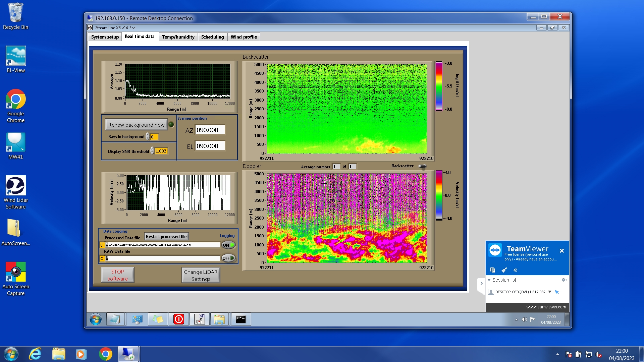Viewport: 644px width, 362px height.
Task: Click the Change LiDAR Settings button
Action: 201,276
